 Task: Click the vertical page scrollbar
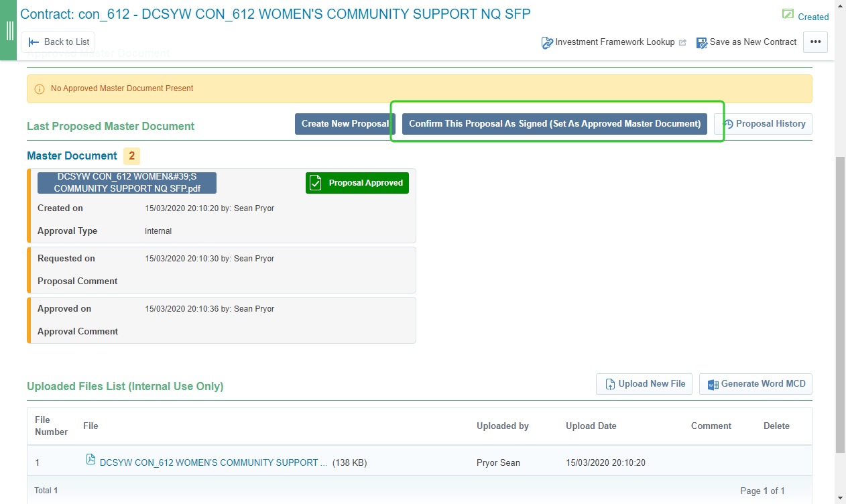841,302
